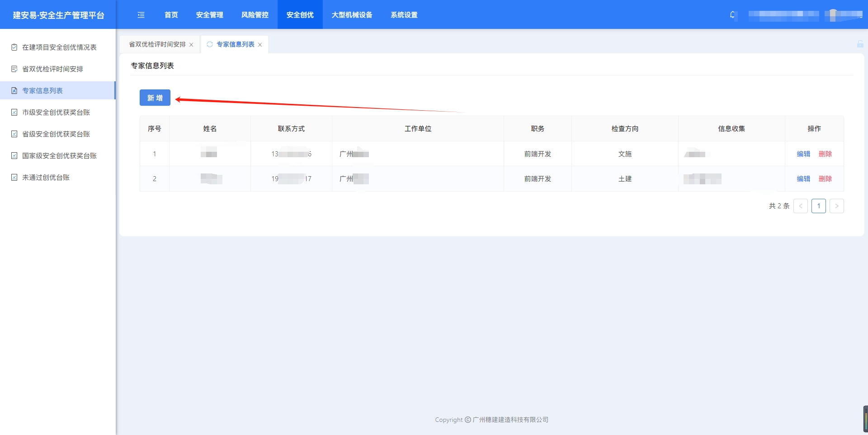
Task: Click the refresh icon on 专家信息列表 tab
Action: pyautogui.click(x=210, y=44)
